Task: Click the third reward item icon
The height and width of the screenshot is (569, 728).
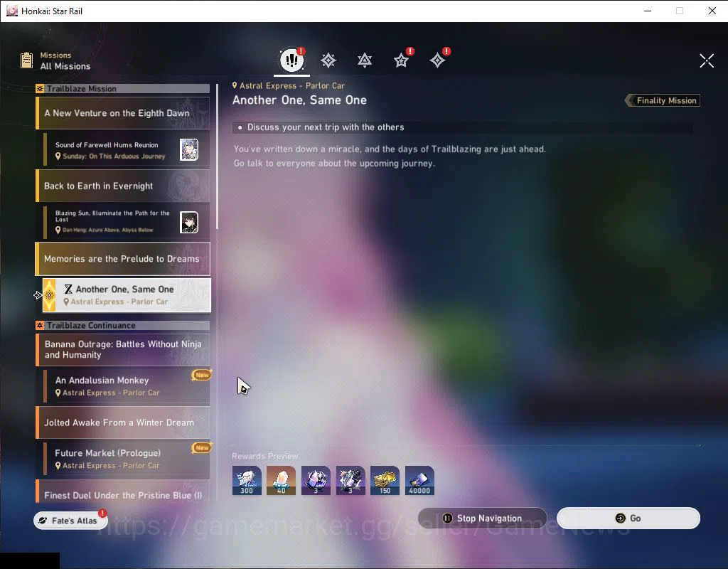Action: [316, 480]
